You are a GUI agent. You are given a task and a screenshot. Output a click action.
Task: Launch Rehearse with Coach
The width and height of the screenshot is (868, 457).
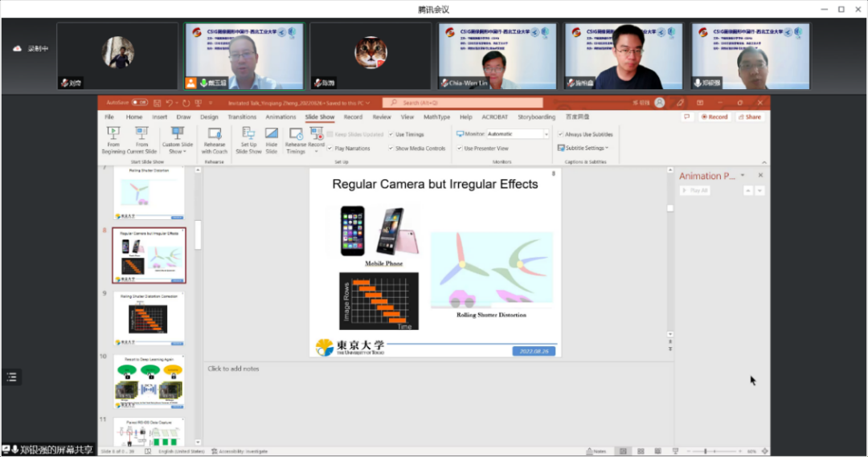[215, 140]
